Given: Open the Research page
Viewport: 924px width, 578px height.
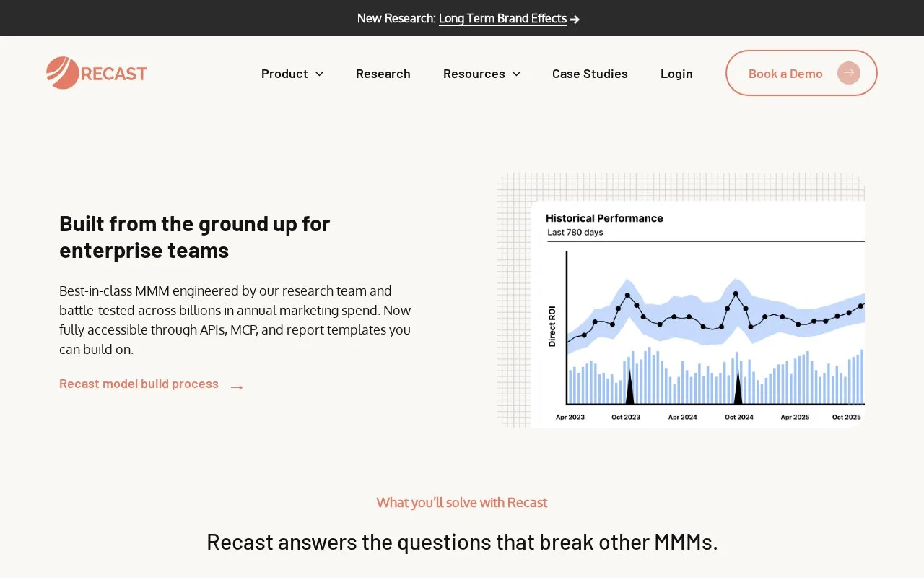Looking at the screenshot, I should (383, 74).
